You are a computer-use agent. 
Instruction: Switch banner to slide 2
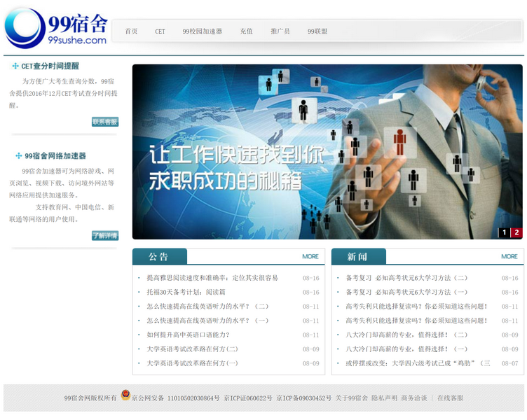516,232
